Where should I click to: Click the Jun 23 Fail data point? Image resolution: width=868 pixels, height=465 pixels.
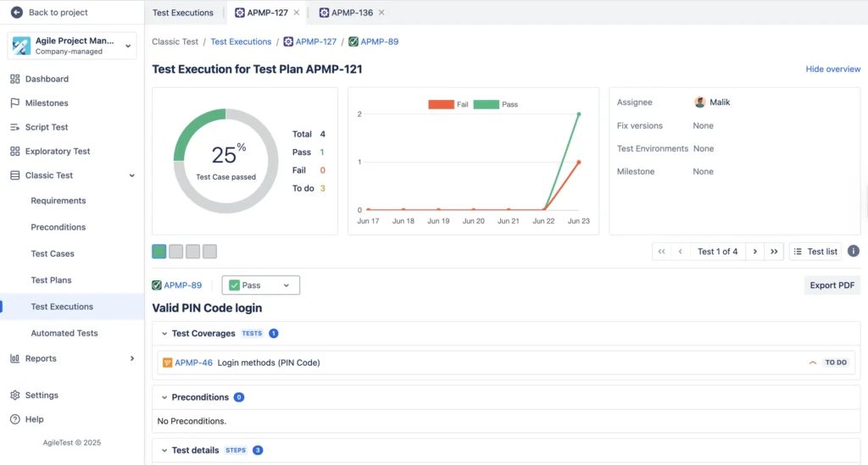tap(579, 163)
